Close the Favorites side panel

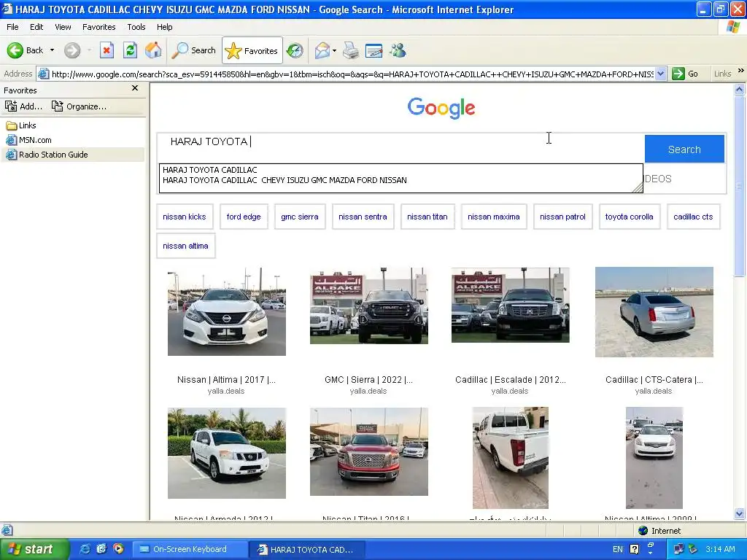135,88
